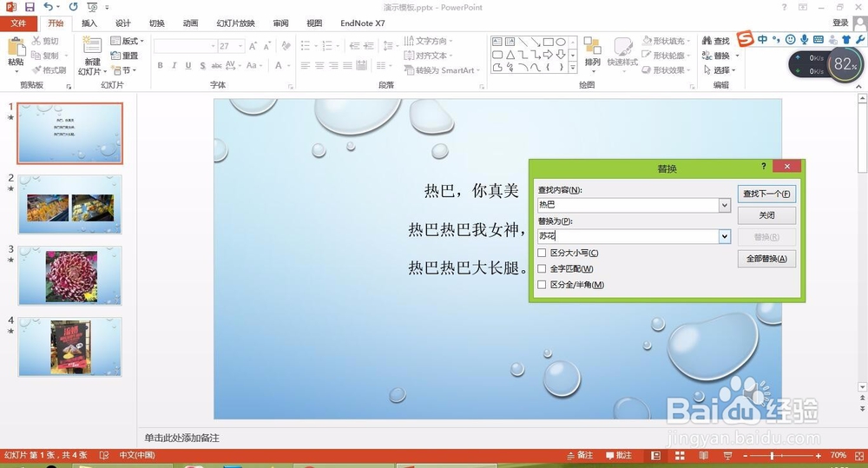
Task: Click the Quick Styles (快速样式) icon
Action: 622,46
